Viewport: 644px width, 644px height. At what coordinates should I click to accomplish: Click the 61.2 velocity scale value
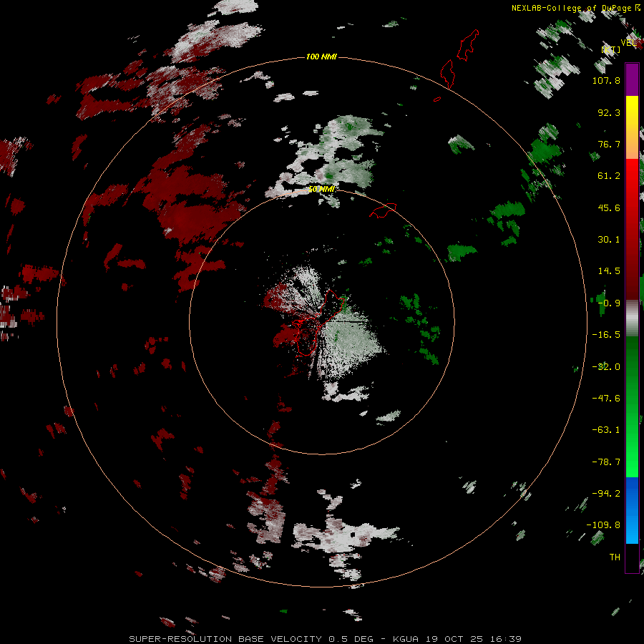coord(609,176)
